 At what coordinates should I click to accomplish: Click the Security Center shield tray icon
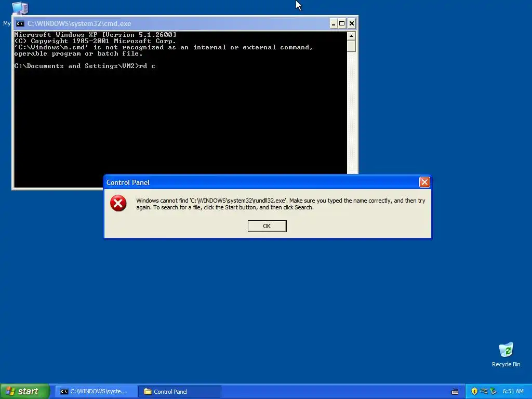click(474, 391)
